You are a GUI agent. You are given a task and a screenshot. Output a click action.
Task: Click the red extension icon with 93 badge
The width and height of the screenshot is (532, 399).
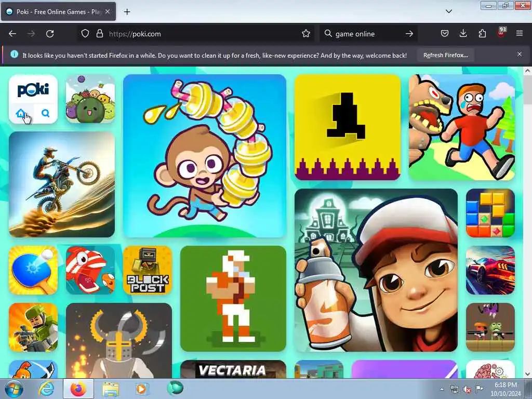coord(501,33)
